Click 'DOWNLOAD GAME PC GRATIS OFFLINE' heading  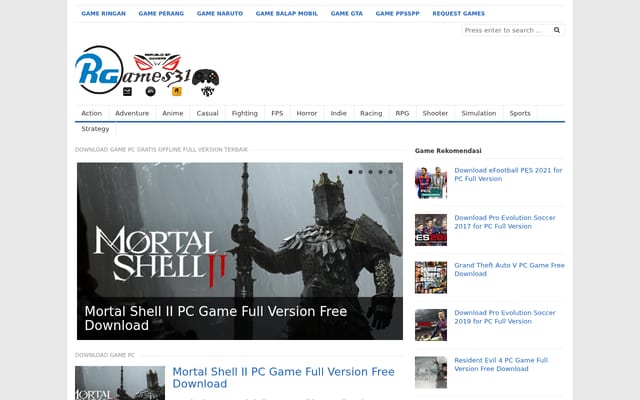coord(161,150)
